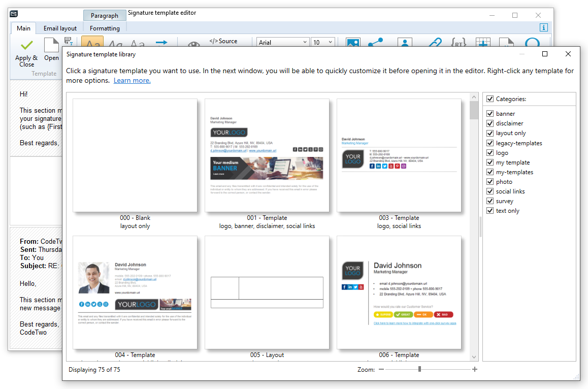Click the contact photo person icon
This screenshot has width=588, height=389.
(x=405, y=42)
